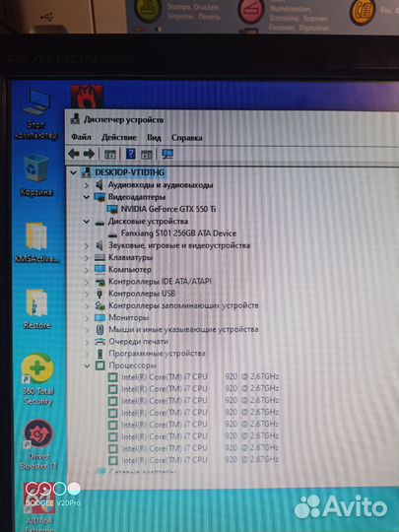This screenshot has width=399, height=532.
Task: Select the first Intel Core i7 CPU entry
Action: point(200,376)
